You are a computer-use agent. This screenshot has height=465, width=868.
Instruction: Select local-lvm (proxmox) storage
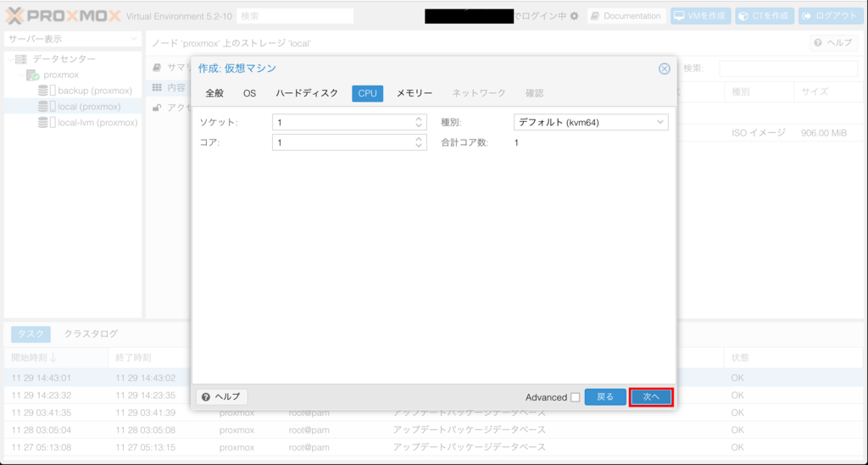click(x=97, y=123)
